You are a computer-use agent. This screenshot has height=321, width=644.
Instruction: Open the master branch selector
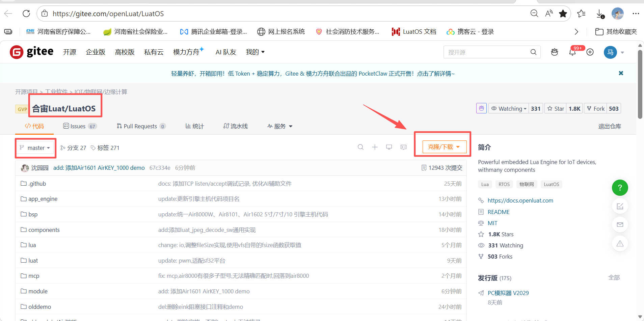tap(35, 148)
